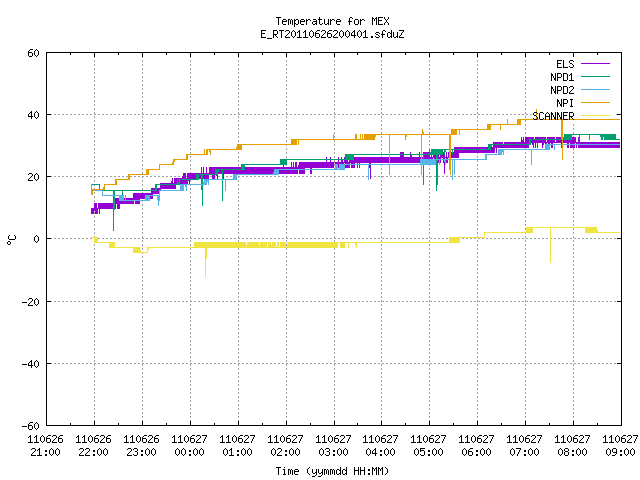640x480 pixels.
Task: Click the yellow SCANNER downward spike after 07:00
Action: pos(550,245)
